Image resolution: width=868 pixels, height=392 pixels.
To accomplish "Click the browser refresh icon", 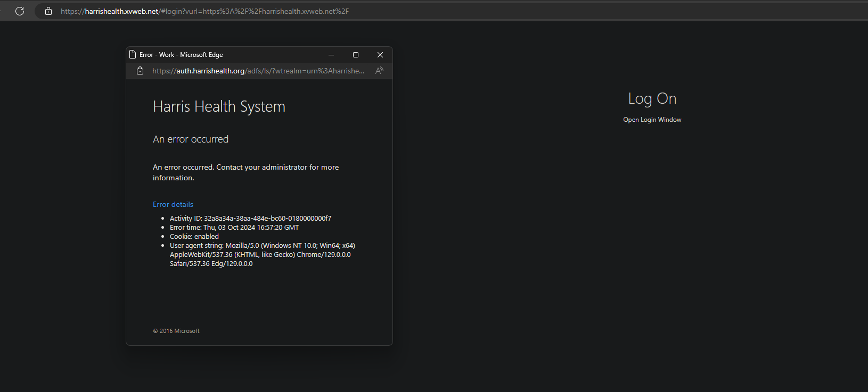I will click(x=20, y=11).
